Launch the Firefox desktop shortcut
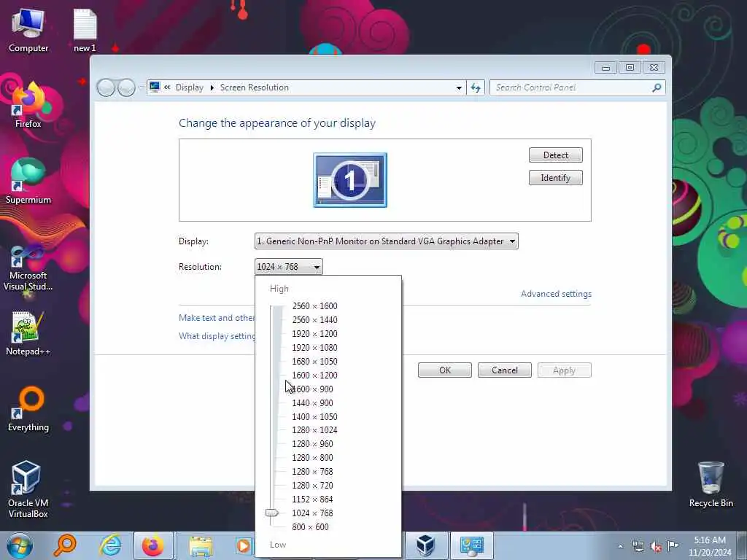Screen dimensions: 747x560 pos(28,106)
